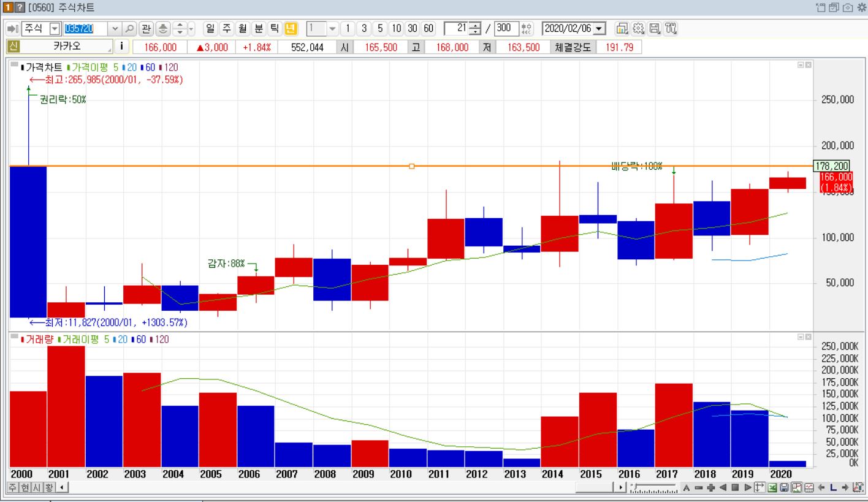Image resolution: width=868 pixels, height=502 pixels.
Task: Click the help '?' icon in title bar
Action: coord(20,7)
